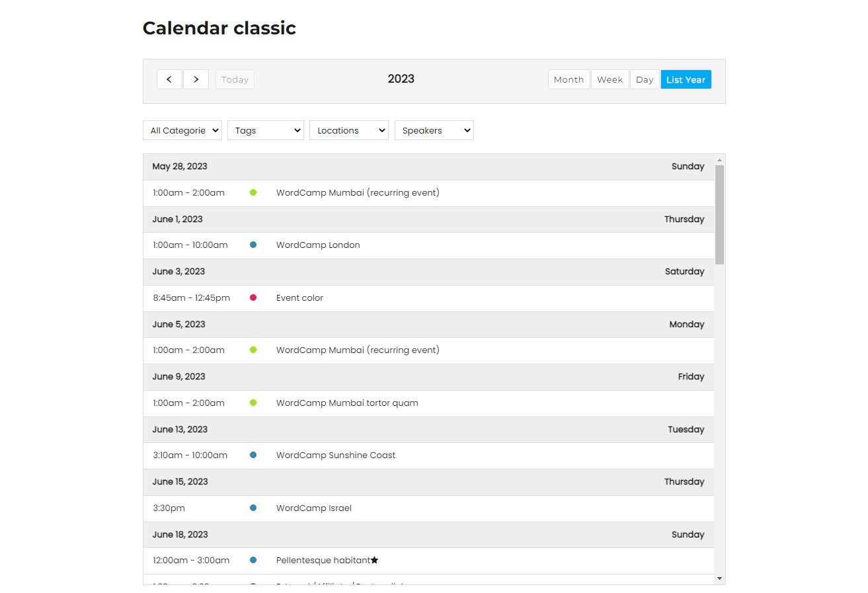Viewport: 868px width, 593px height.
Task: Go to the previous year arrow
Action: [169, 79]
